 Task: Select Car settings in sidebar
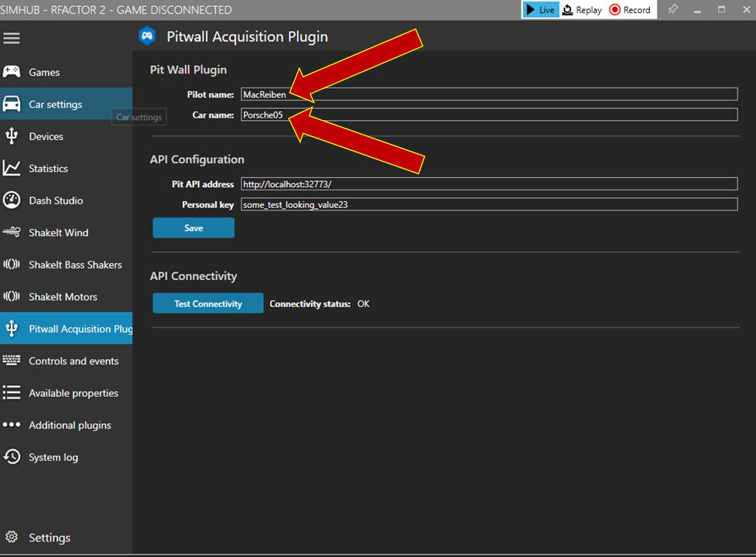66,104
